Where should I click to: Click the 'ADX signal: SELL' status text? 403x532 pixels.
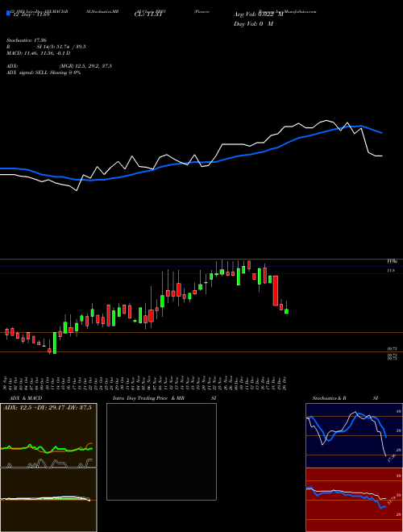(28, 73)
